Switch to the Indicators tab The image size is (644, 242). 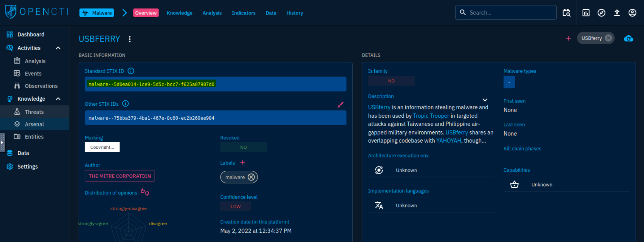244,13
